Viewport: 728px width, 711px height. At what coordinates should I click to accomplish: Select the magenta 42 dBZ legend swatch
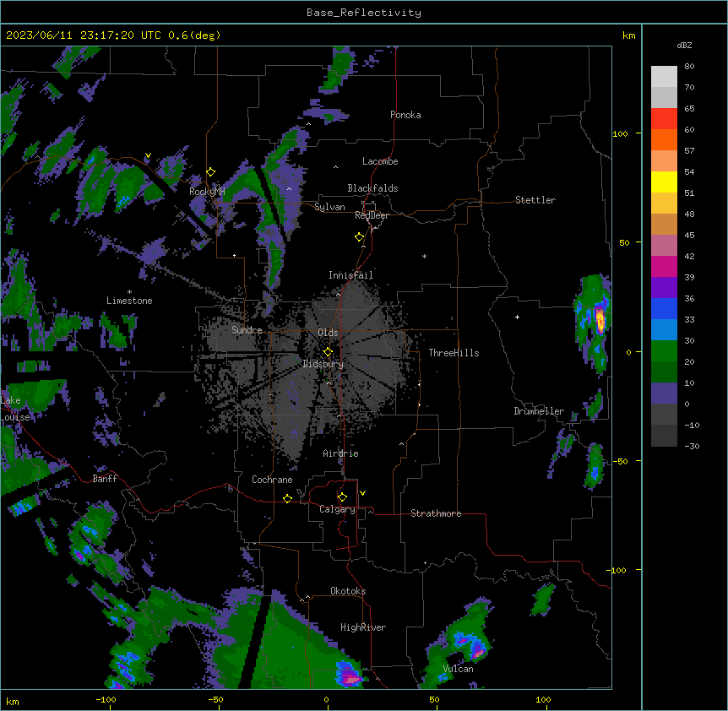pos(664,266)
